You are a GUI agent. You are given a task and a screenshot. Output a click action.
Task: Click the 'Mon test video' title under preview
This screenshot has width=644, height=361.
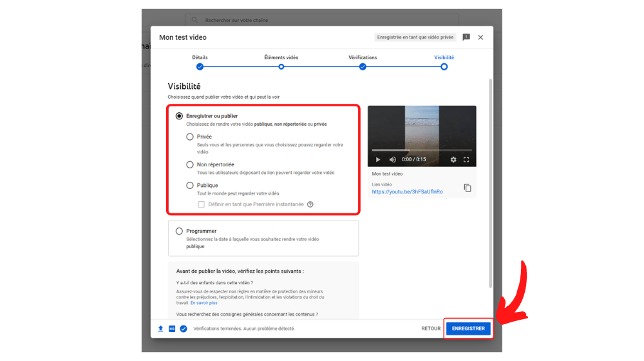(387, 174)
